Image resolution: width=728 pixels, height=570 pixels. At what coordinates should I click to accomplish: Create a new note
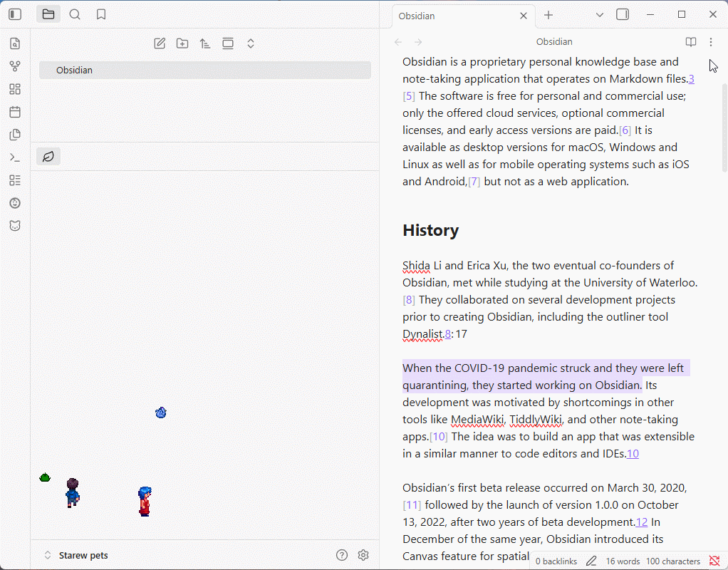(x=160, y=43)
